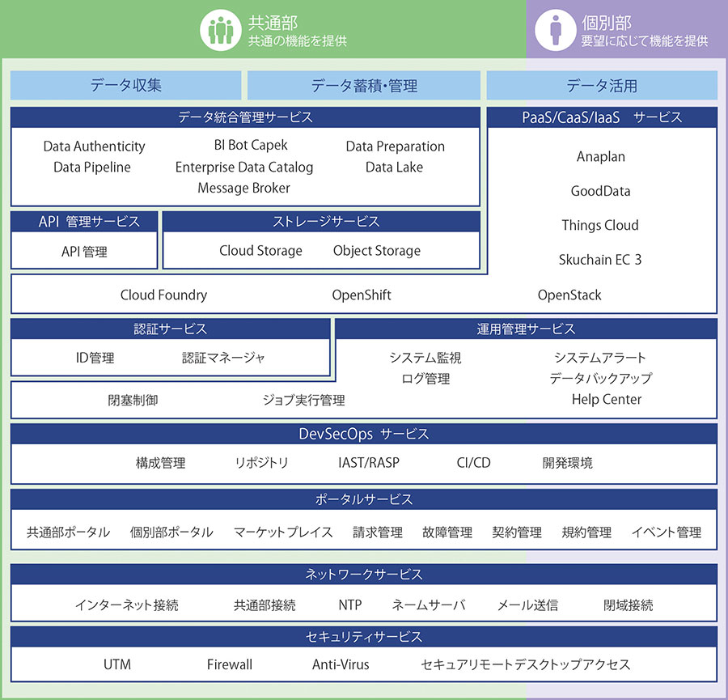Click the システムアラート text
Screen dimensions: 728x700
point(600,358)
